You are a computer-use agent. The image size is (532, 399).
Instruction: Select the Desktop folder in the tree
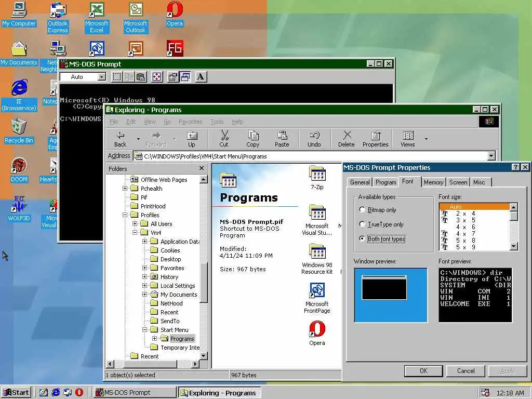click(x=170, y=259)
